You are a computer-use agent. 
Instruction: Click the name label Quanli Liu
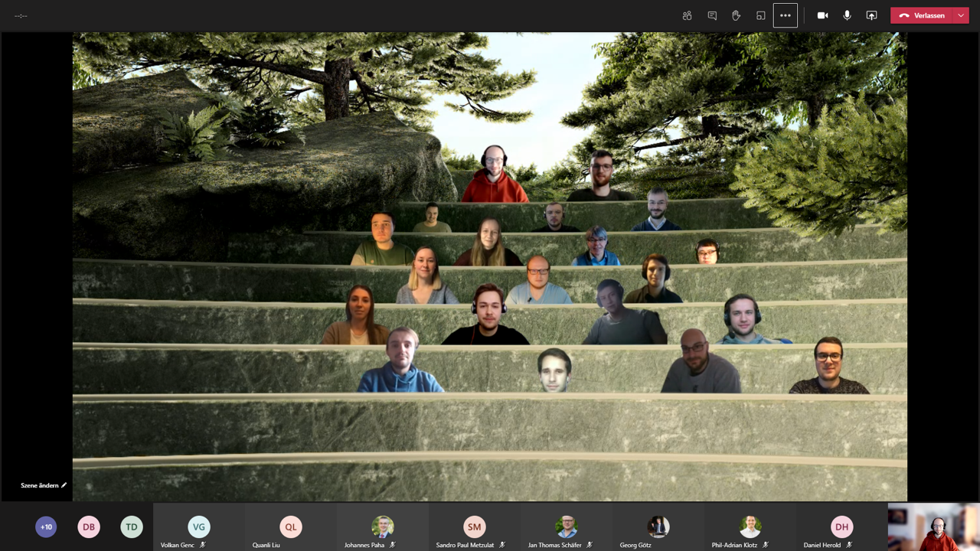tap(266, 545)
